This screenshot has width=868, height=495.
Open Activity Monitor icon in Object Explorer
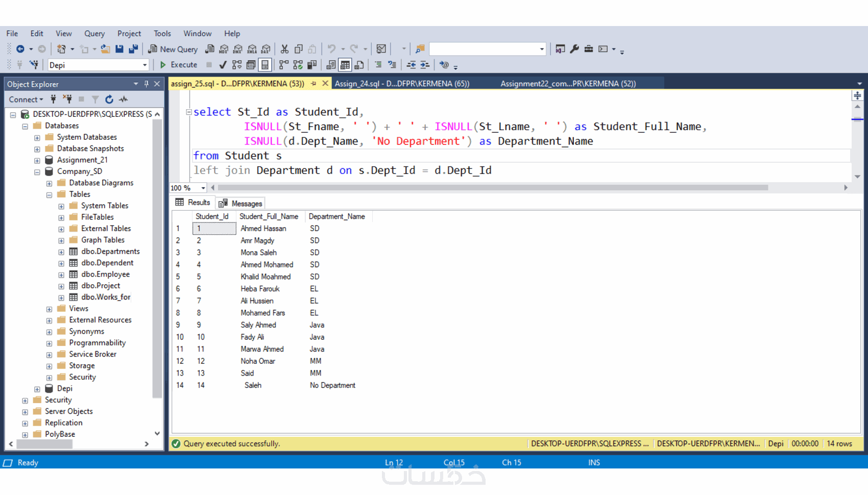coord(124,100)
